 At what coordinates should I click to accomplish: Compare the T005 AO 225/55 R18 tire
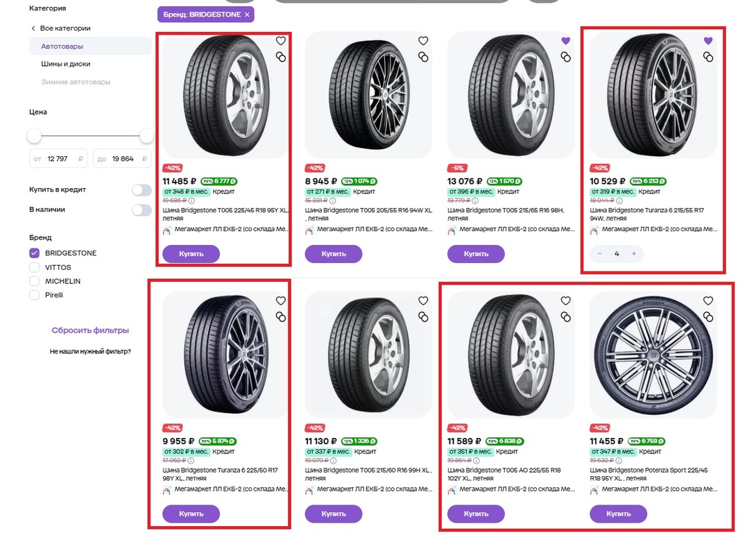point(566,316)
